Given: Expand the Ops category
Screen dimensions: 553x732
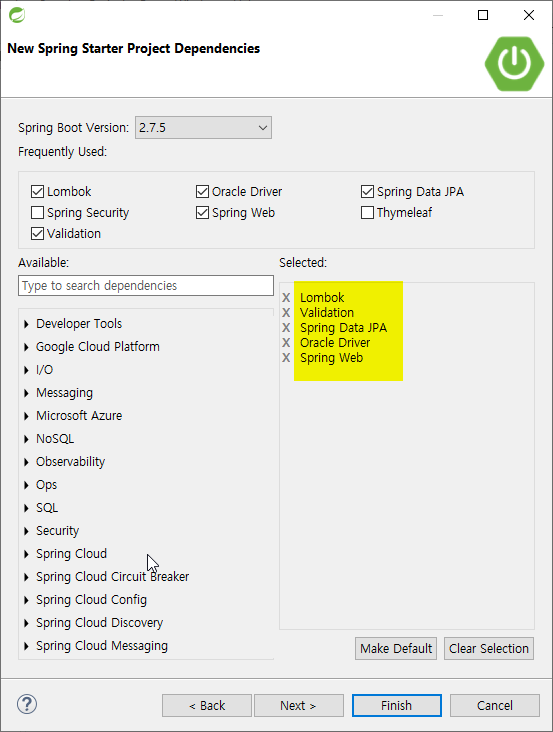Looking at the screenshot, I should pyautogui.click(x=27, y=485).
